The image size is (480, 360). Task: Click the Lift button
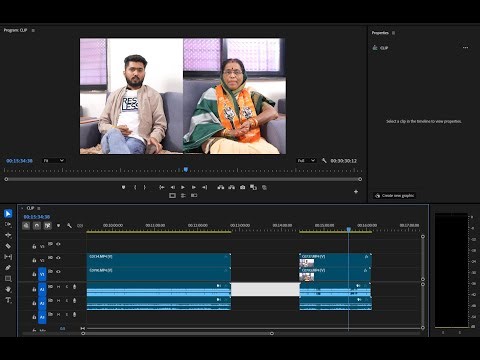220,187
